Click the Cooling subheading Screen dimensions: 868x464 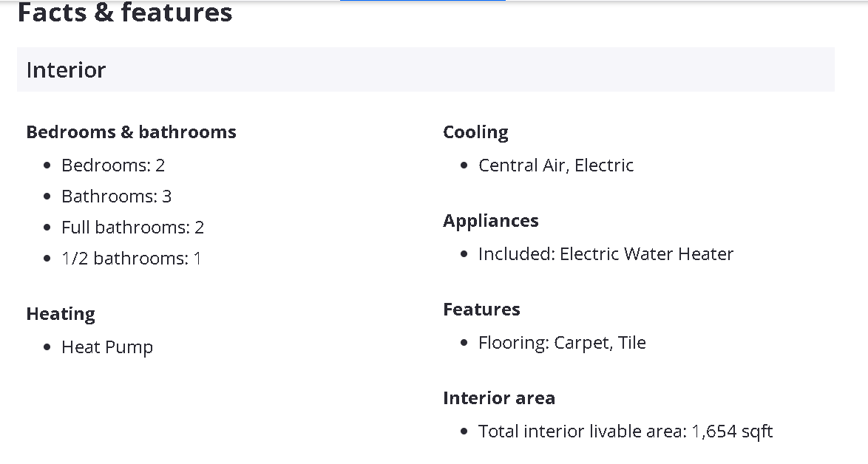(x=475, y=132)
